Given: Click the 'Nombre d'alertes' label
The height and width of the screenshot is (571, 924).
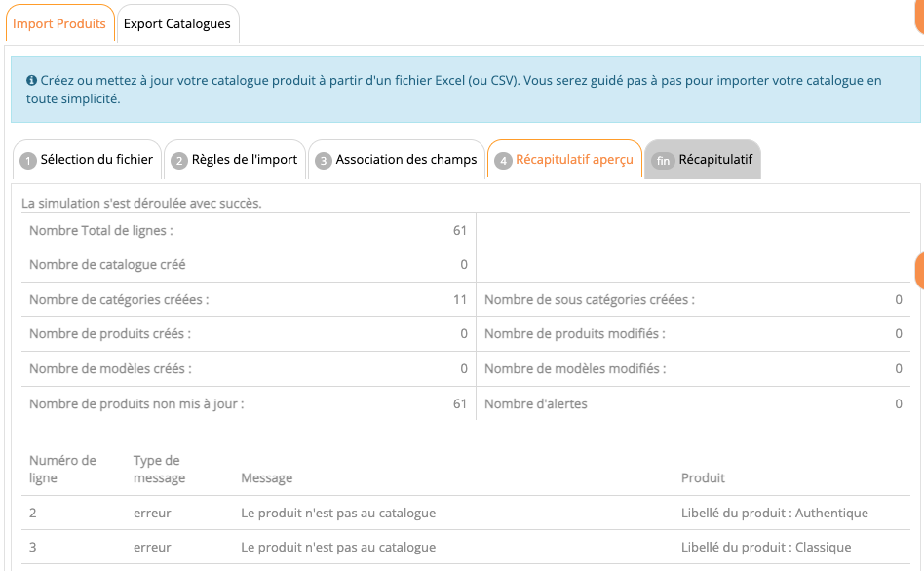Looking at the screenshot, I should (x=535, y=403).
